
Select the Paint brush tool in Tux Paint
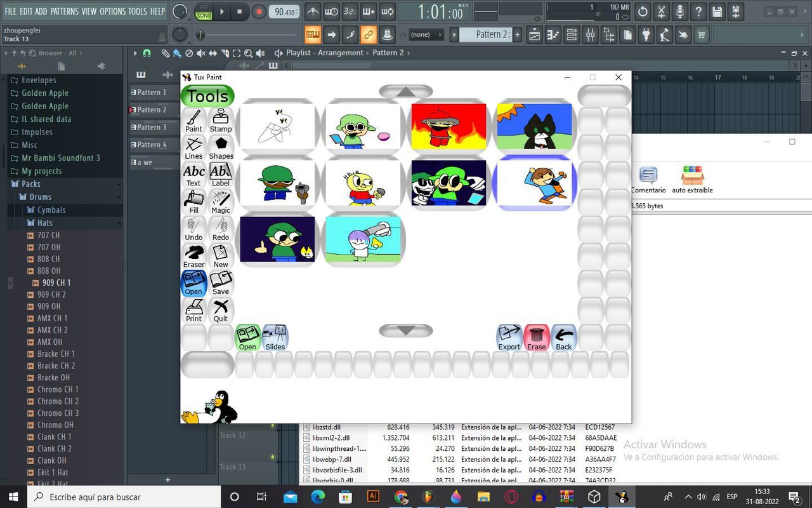(x=194, y=121)
